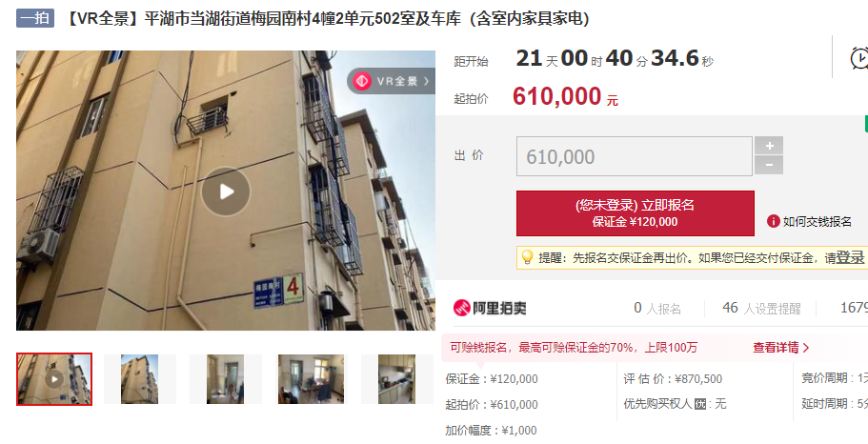Image resolution: width=868 pixels, height=444 pixels.
Task: Play the main property video
Action: click(x=226, y=192)
